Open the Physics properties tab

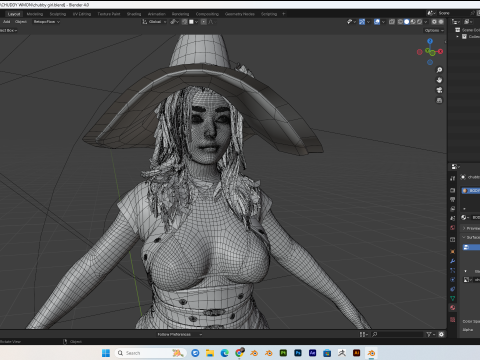click(x=452, y=280)
